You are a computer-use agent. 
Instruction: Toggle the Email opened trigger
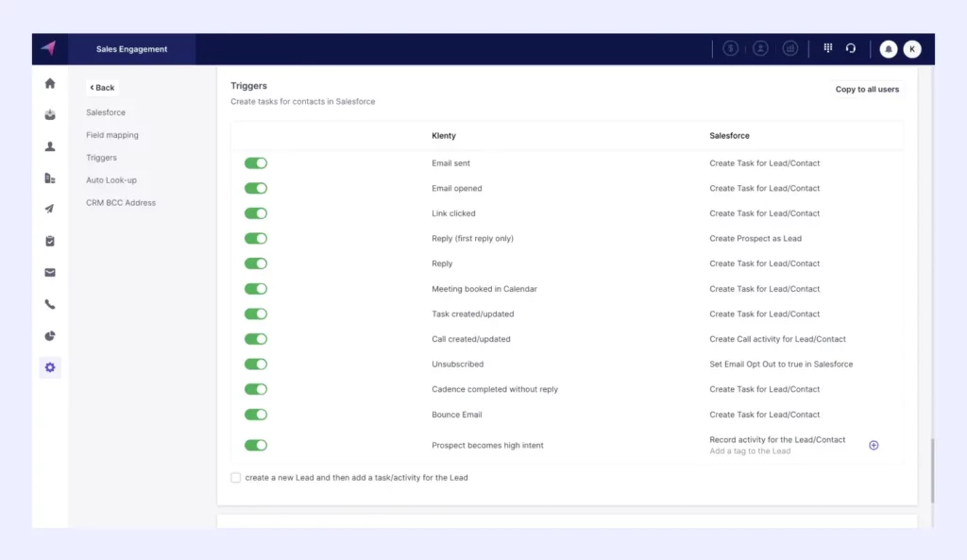256,188
